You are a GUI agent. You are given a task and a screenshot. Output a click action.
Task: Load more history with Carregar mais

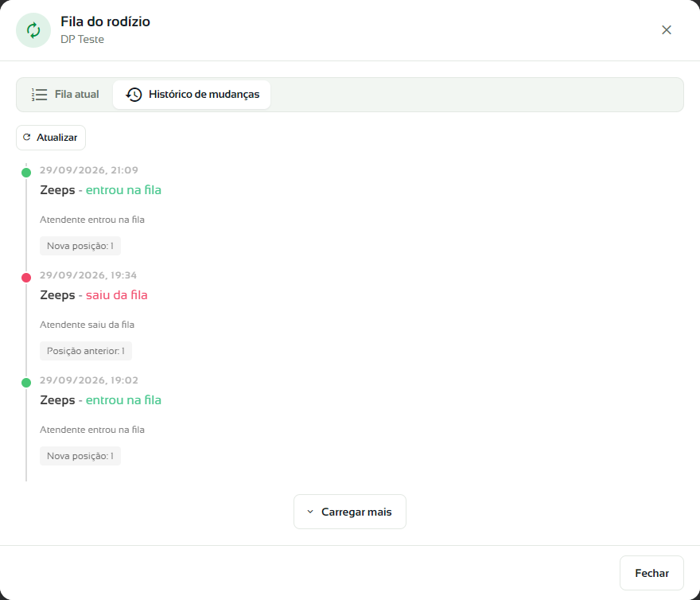point(350,512)
